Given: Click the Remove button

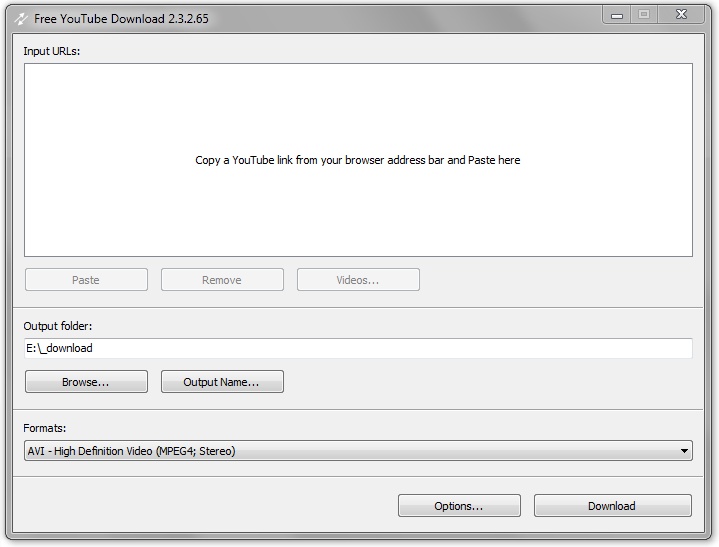Looking at the screenshot, I should click(x=222, y=280).
